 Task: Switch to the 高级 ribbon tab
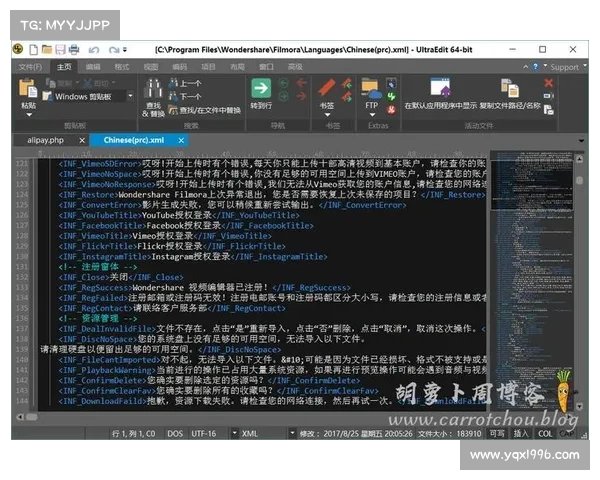[x=295, y=67]
